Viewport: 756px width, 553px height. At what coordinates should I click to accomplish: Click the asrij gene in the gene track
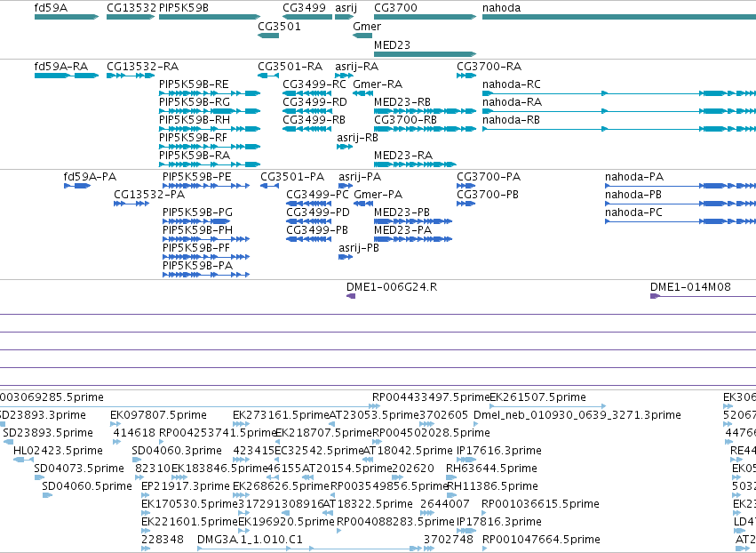(x=345, y=17)
